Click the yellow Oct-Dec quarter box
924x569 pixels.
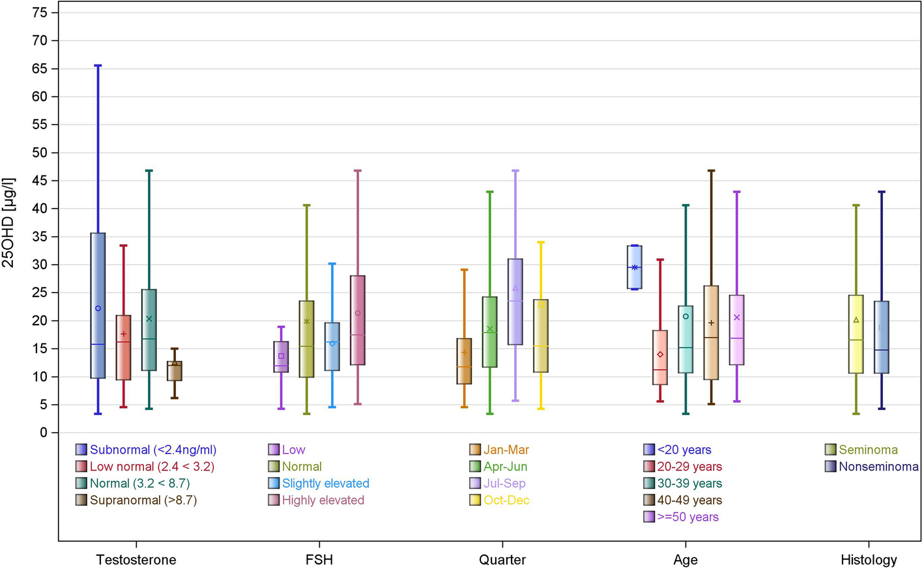click(x=541, y=336)
